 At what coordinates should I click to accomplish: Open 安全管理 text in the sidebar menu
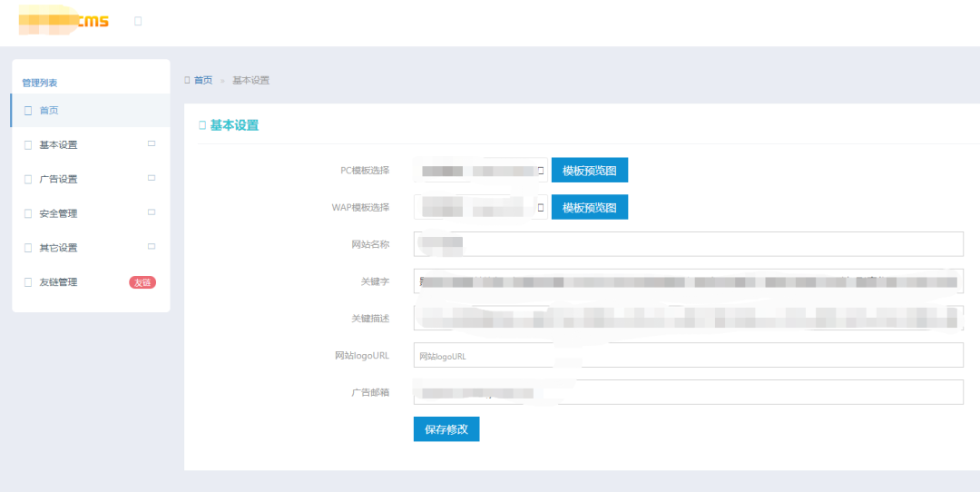(x=58, y=214)
